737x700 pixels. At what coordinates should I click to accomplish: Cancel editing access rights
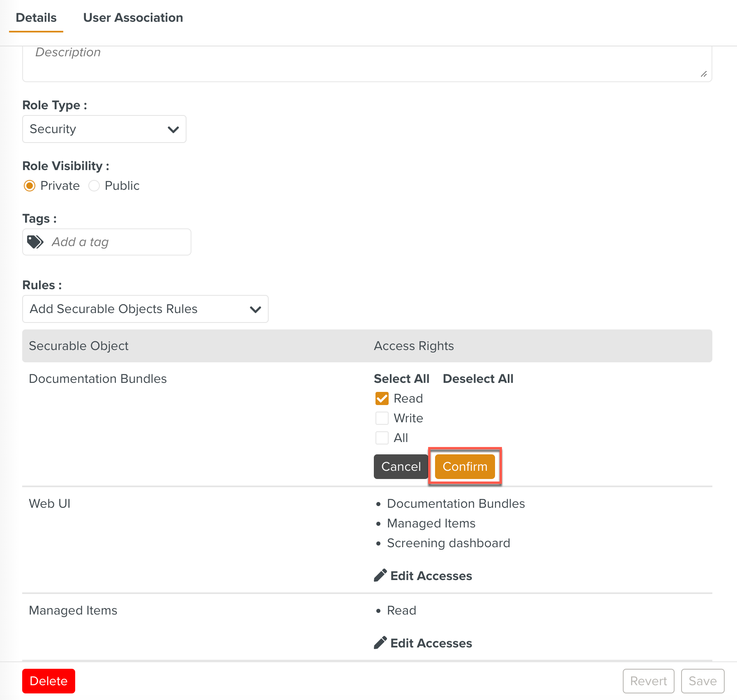401,467
